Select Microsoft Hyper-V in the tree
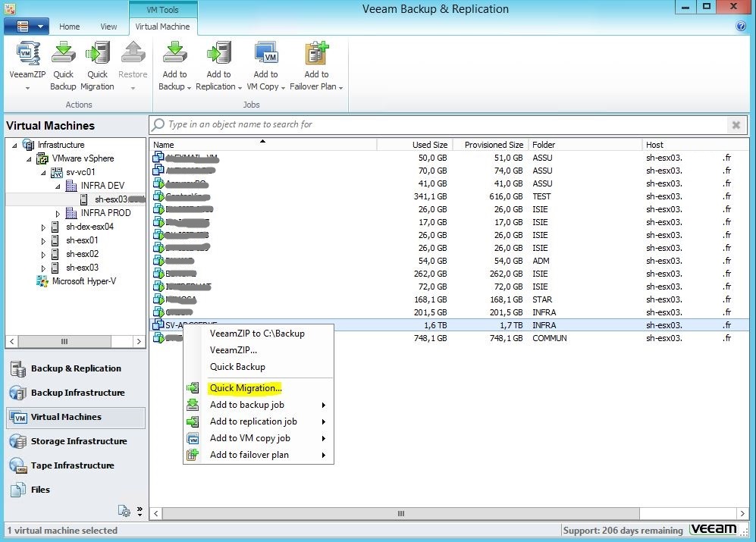Viewport: 756px width, 542px height. (84, 281)
